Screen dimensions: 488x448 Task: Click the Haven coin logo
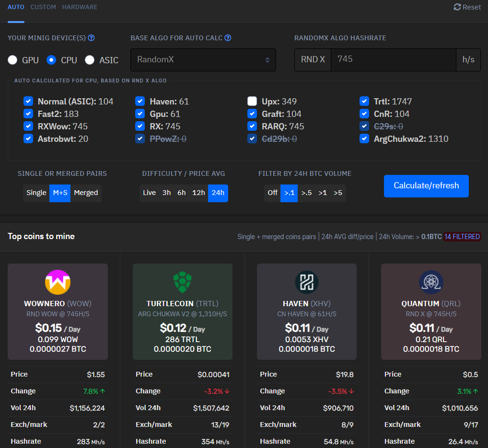pyautogui.click(x=306, y=282)
